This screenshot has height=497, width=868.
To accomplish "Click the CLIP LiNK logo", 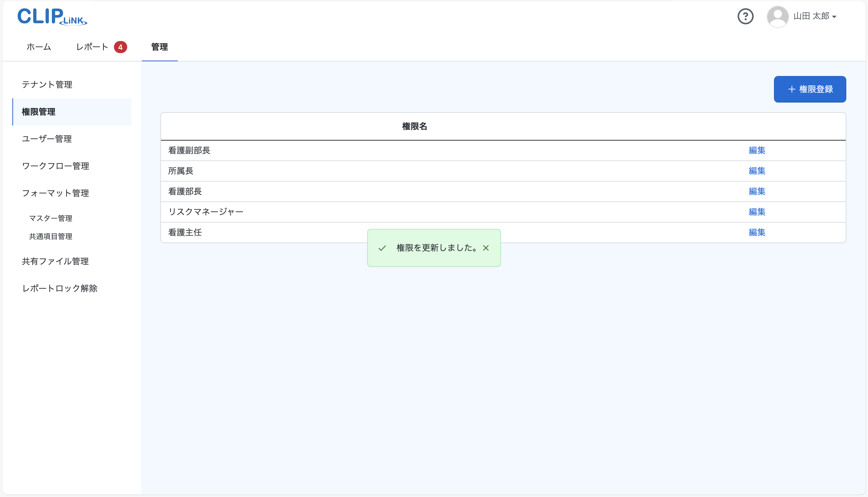I will 52,16.
